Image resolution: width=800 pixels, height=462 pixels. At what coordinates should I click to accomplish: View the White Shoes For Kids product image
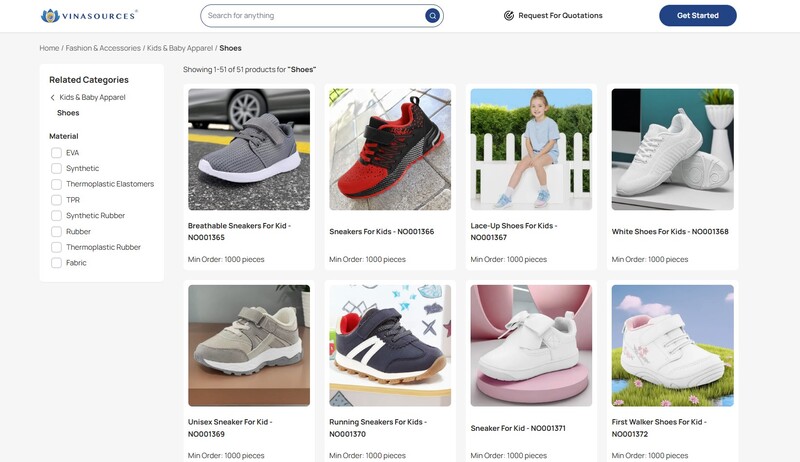672,149
